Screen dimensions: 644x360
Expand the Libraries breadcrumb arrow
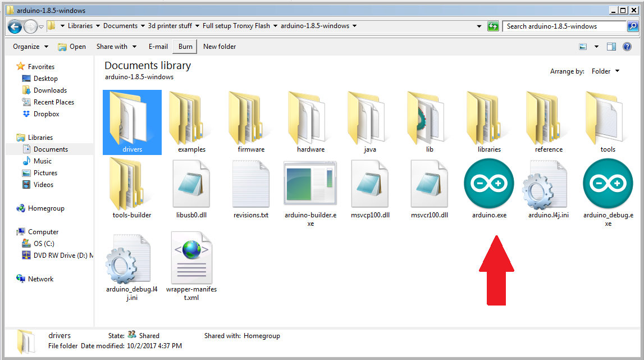98,26
